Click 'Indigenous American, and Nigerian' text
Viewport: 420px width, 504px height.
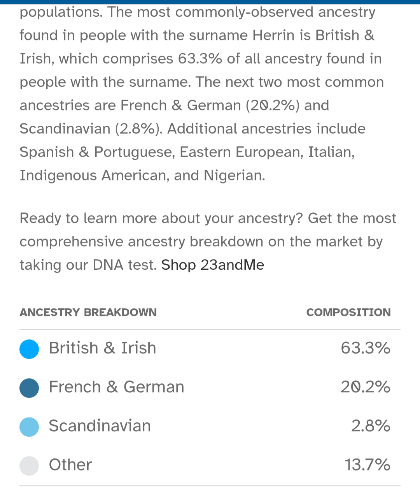tap(142, 176)
